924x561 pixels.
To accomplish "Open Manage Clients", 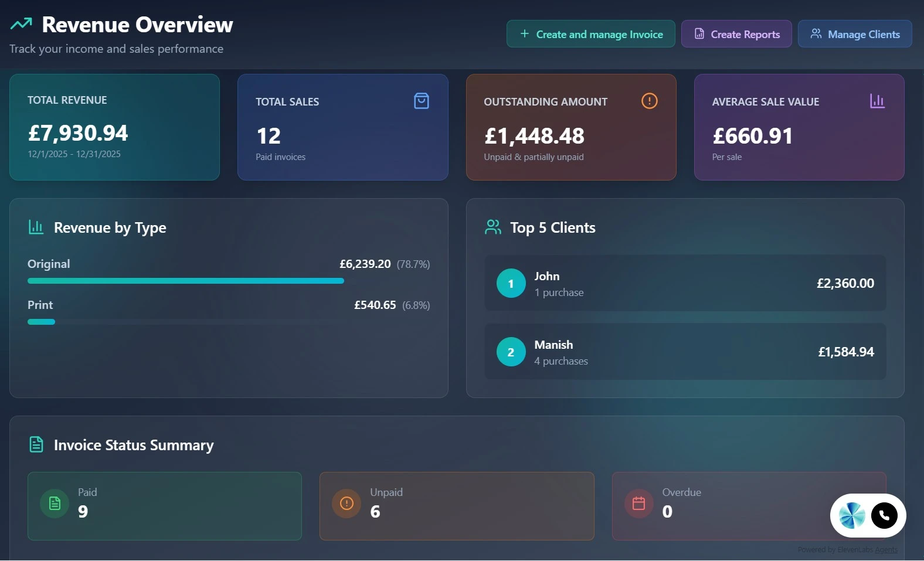I will point(855,34).
